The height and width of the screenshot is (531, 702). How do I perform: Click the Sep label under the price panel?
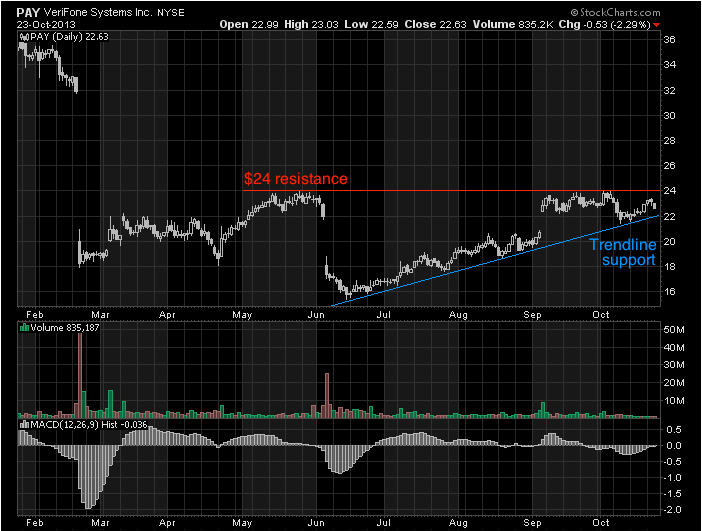pyautogui.click(x=532, y=315)
